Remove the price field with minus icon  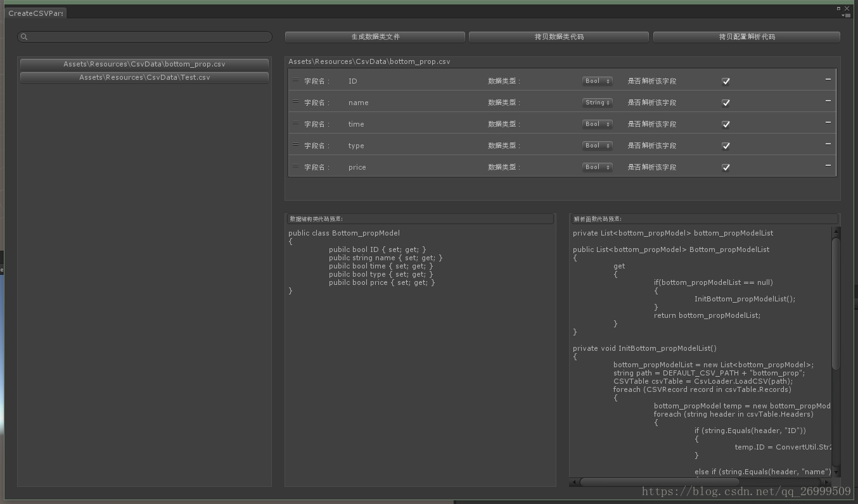click(828, 166)
